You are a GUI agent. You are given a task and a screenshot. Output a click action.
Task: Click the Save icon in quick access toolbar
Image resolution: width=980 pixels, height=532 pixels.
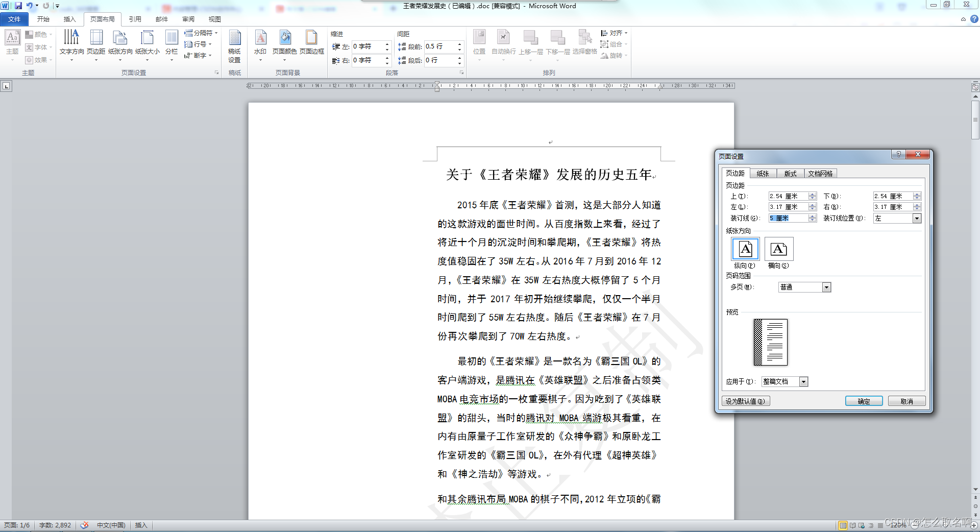pyautogui.click(x=18, y=6)
